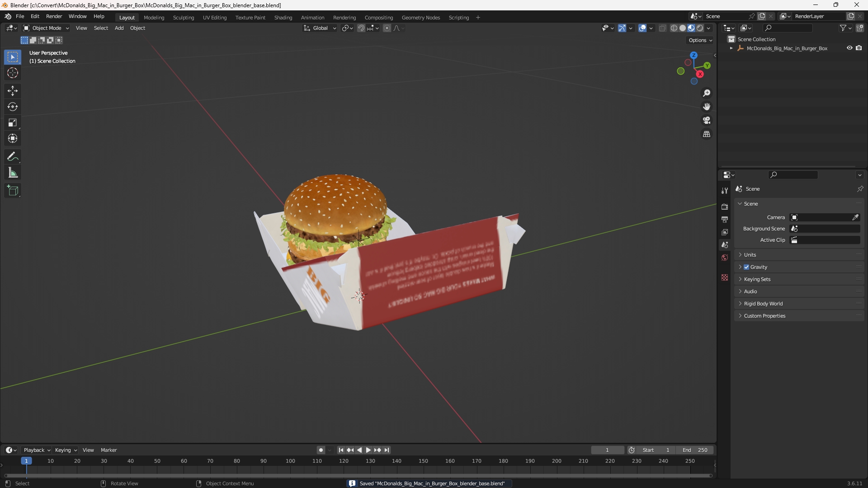Open the Texture properties tab
The image size is (868, 488).
click(x=725, y=277)
